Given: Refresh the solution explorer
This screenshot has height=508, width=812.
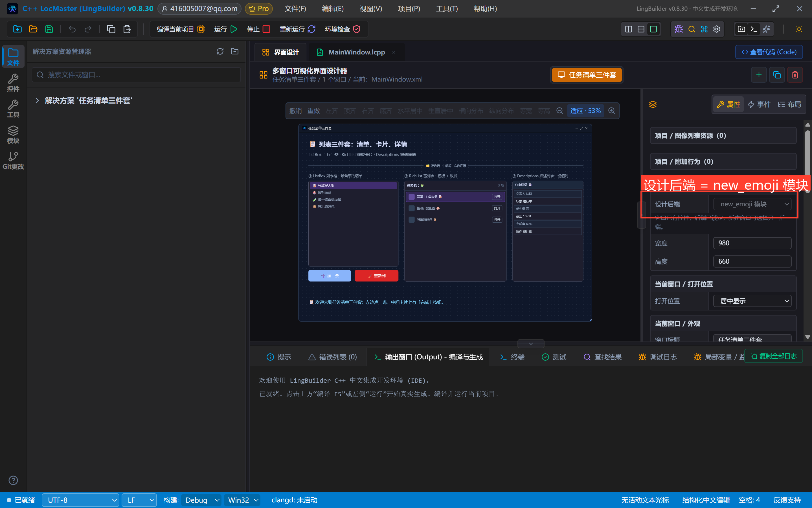Looking at the screenshot, I should tap(220, 51).
